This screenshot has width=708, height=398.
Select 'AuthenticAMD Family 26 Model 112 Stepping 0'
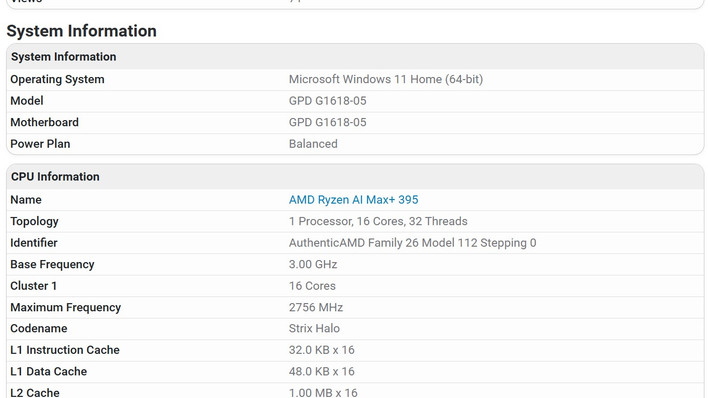pyautogui.click(x=412, y=243)
